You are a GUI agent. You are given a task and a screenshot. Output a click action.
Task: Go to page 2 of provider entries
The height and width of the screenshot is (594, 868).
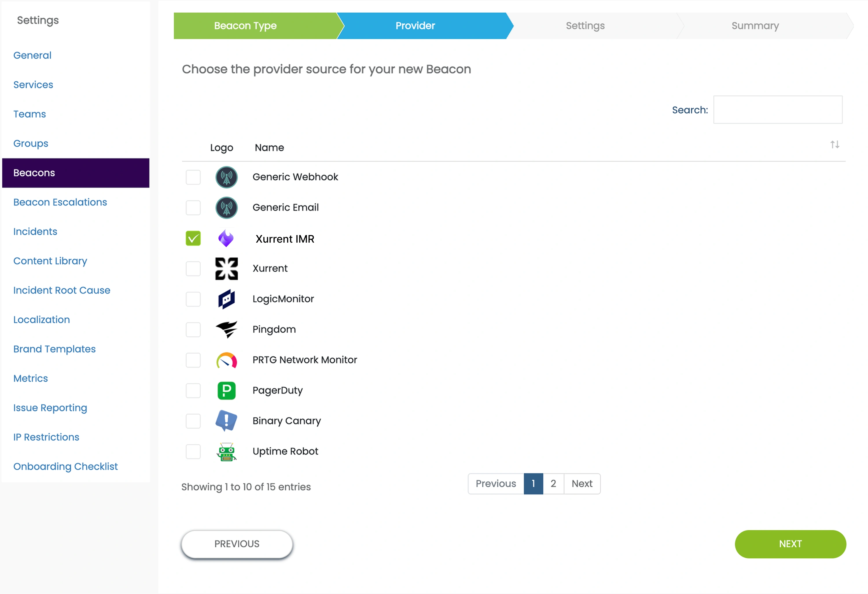pyautogui.click(x=553, y=484)
